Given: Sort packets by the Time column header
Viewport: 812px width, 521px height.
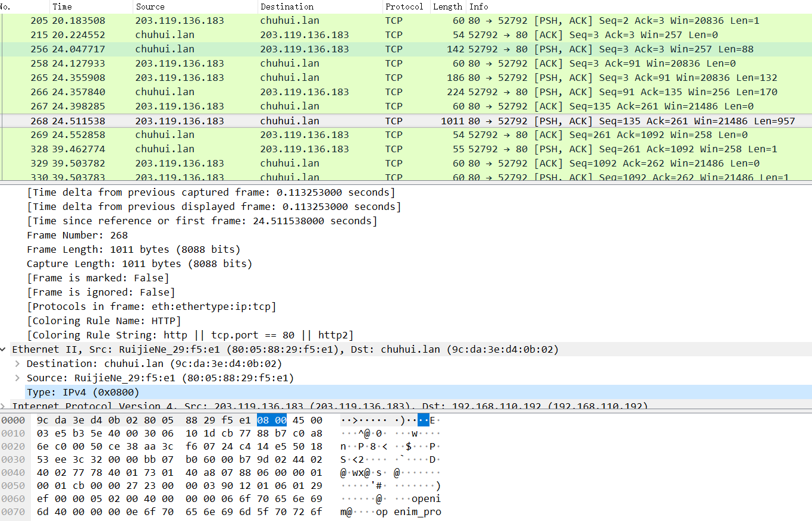Looking at the screenshot, I should (62, 7).
